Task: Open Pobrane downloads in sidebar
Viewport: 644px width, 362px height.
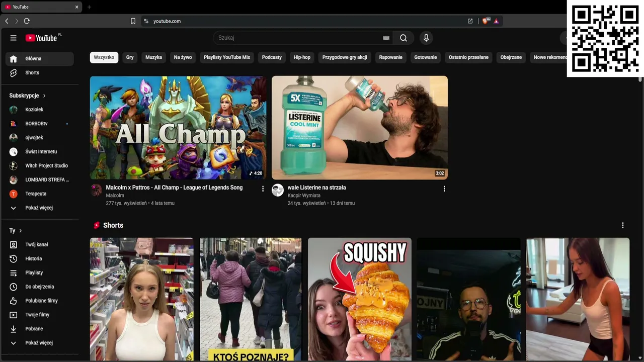Action: [x=40, y=329]
